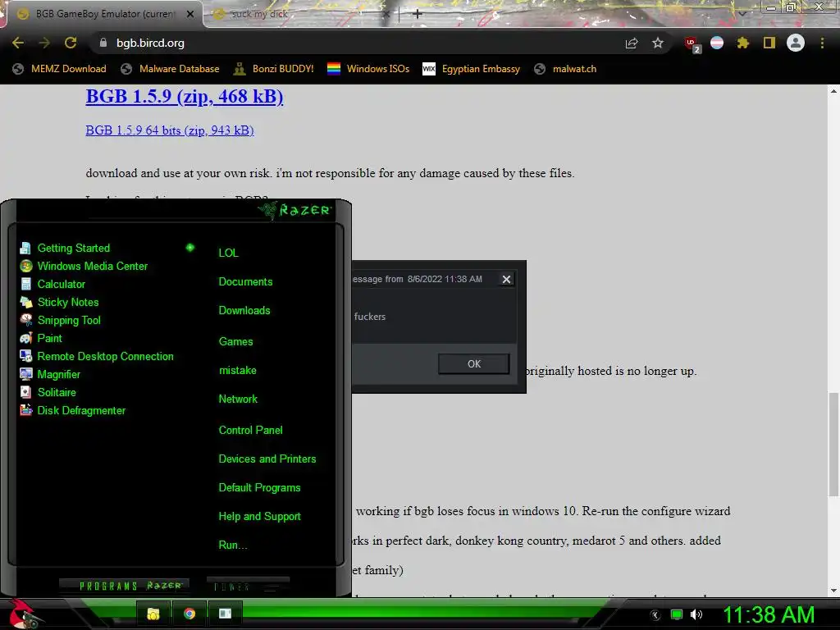Close the BGB GameBoy Emulator tab
This screenshot has width=840, height=630.
click(x=190, y=15)
